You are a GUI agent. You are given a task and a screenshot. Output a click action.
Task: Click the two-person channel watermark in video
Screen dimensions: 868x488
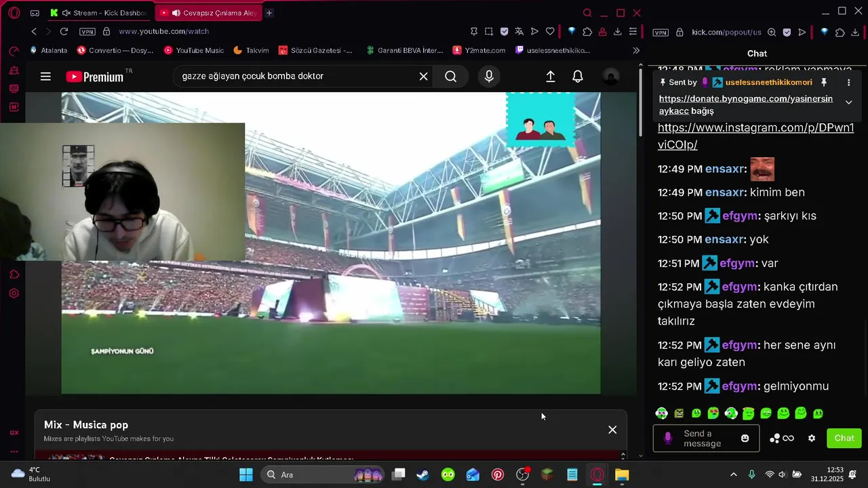pos(540,121)
